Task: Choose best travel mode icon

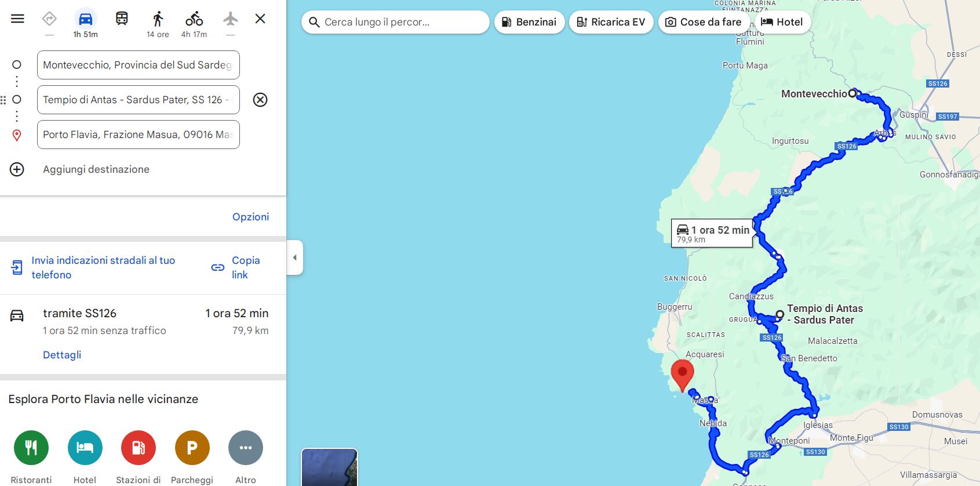Action: 49,19
